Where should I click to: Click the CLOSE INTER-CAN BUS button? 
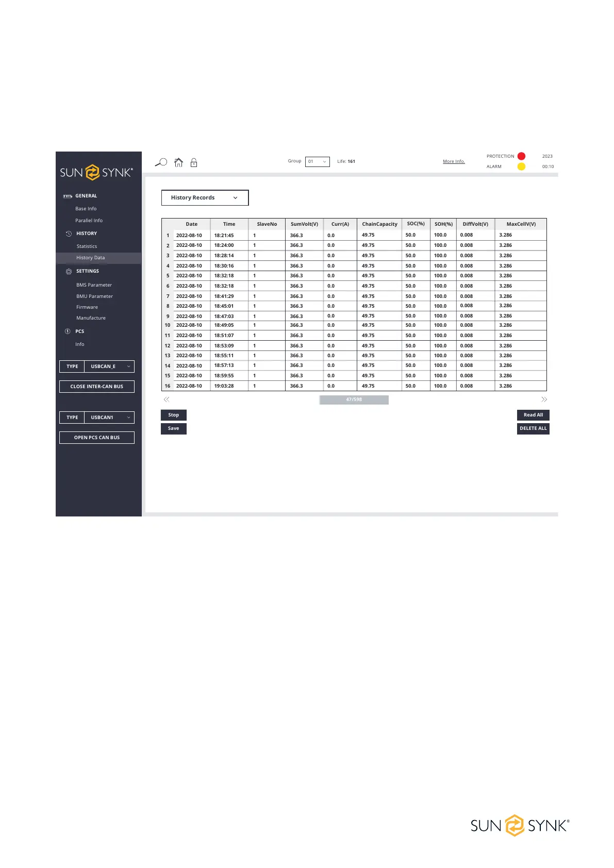(97, 387)
